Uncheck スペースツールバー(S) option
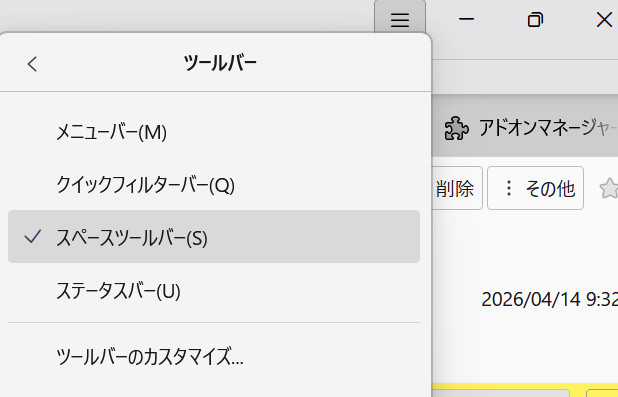The height and width of the screenshot is (397, 618). coord(214,237)
